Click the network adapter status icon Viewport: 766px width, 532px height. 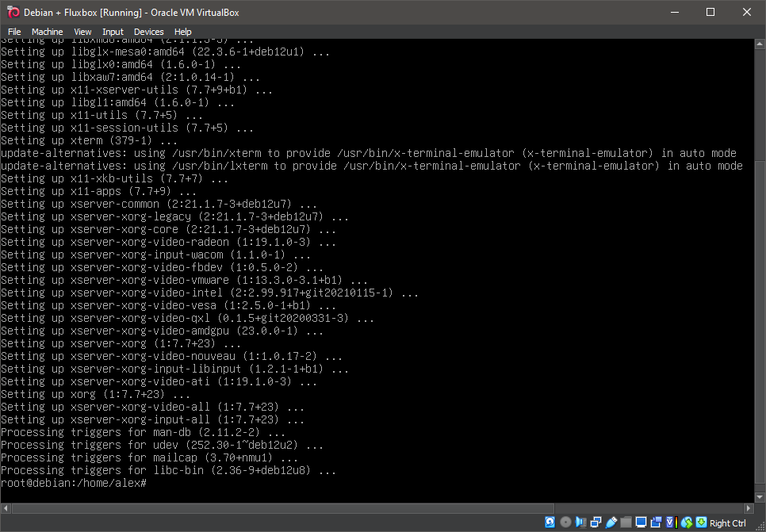click(596, 522)
